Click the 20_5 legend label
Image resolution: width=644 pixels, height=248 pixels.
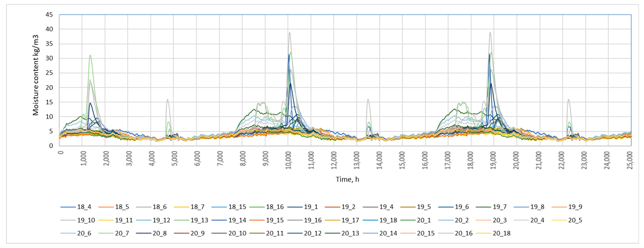coord(575,220)
